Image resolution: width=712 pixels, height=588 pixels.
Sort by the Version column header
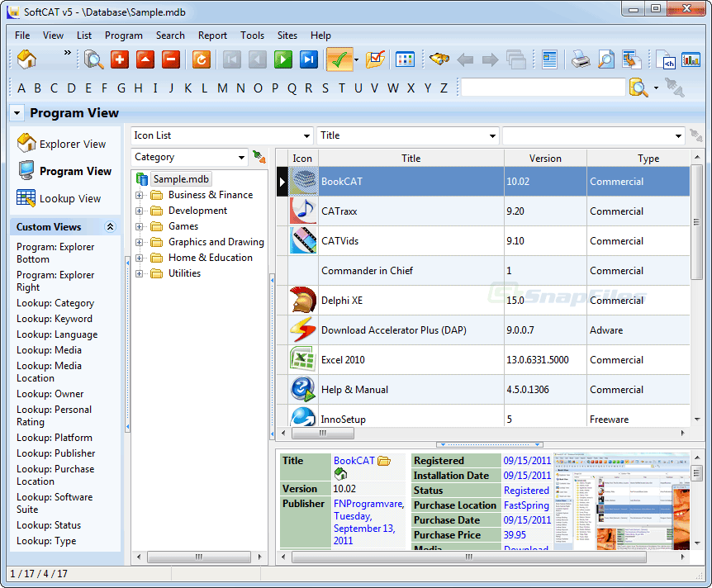point(545,159)
